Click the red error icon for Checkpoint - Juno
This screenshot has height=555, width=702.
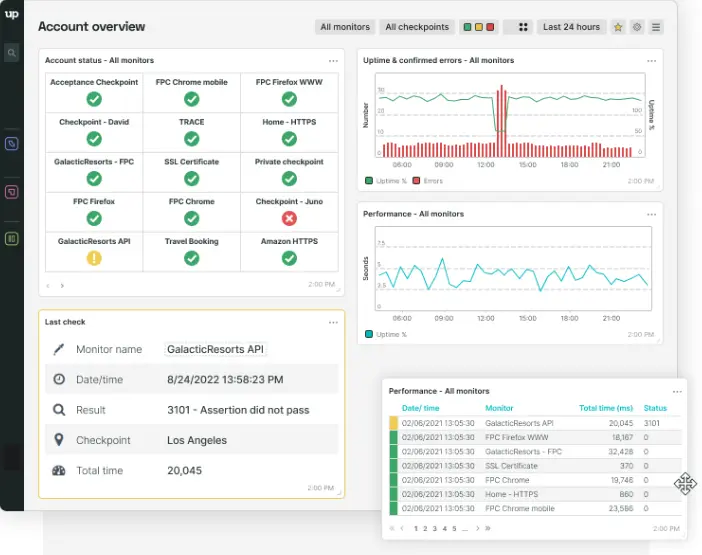(x=289, y=218)
